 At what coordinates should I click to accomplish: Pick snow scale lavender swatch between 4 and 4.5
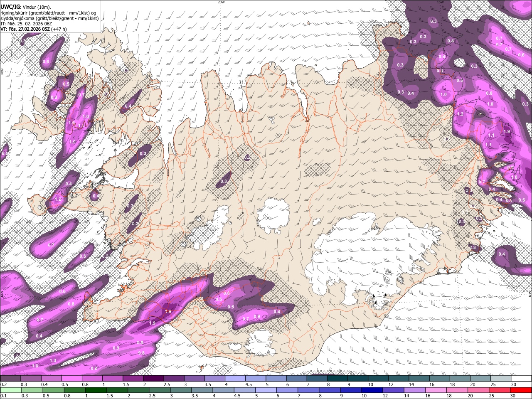235,379
